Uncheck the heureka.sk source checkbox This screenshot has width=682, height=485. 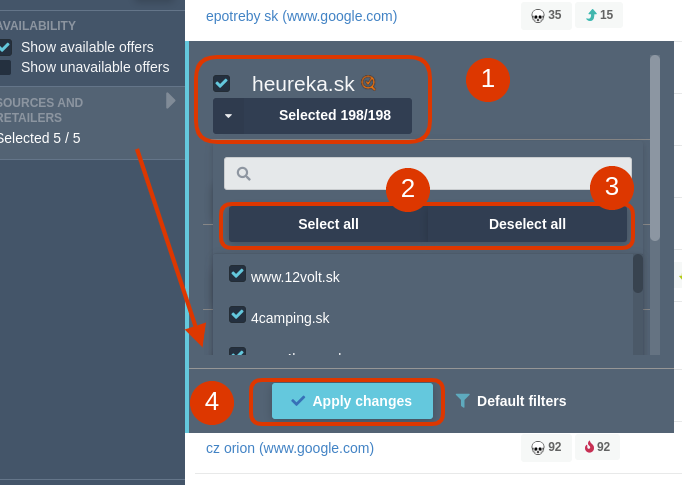[x=221, y=84]
